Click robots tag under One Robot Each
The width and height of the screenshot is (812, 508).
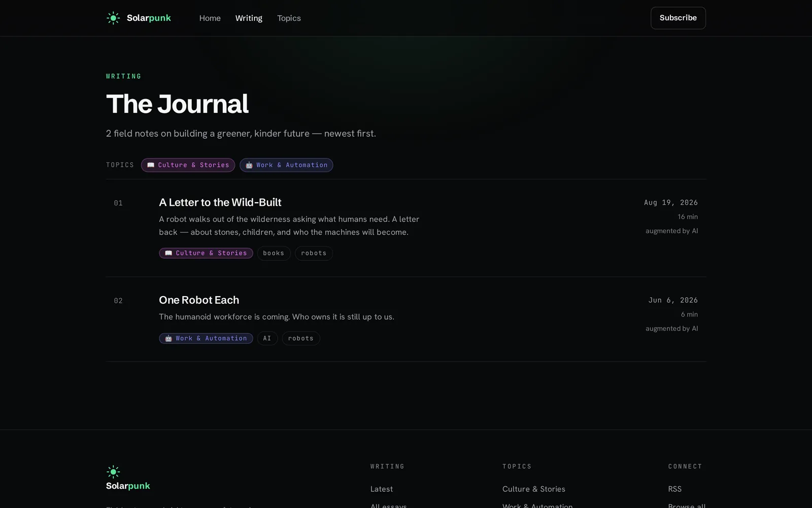(301, 338)
